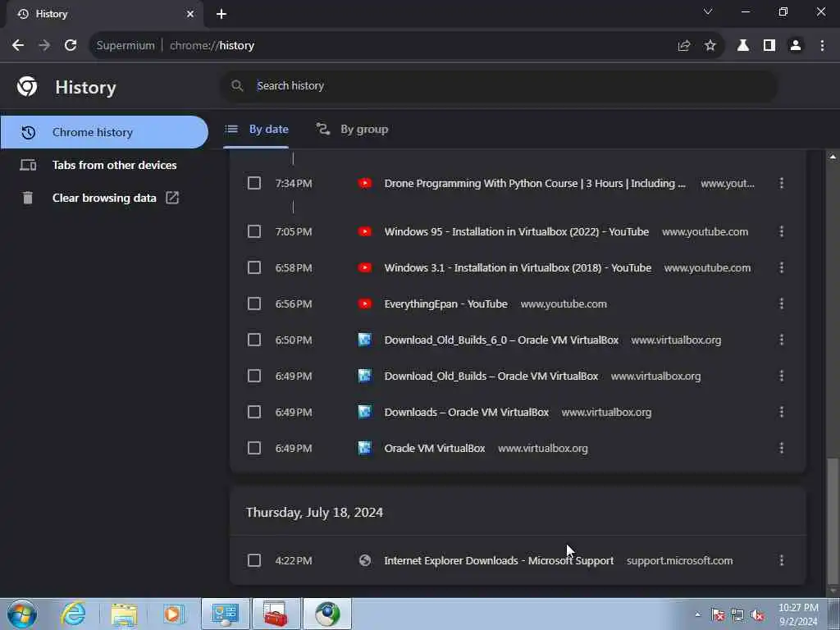Toggle the side panel icon
Screen dimensions: 840x630
[769, 46]
